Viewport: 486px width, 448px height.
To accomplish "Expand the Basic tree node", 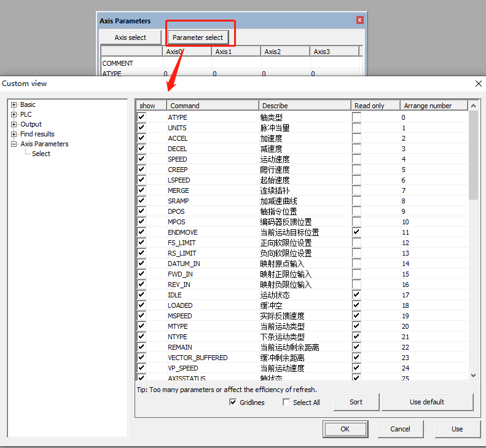I will pyautogui.click(x=14, y=104).
